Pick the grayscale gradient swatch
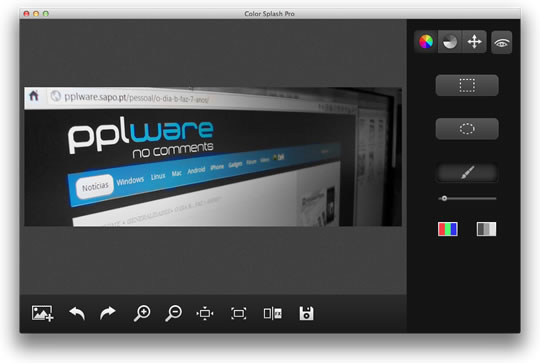540x363 pixels. pos(486,229)
